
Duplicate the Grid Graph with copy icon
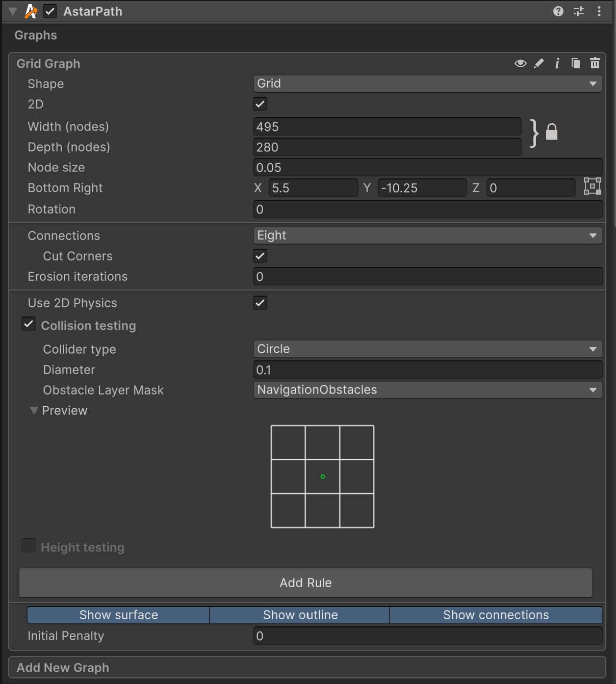(576, 63)
